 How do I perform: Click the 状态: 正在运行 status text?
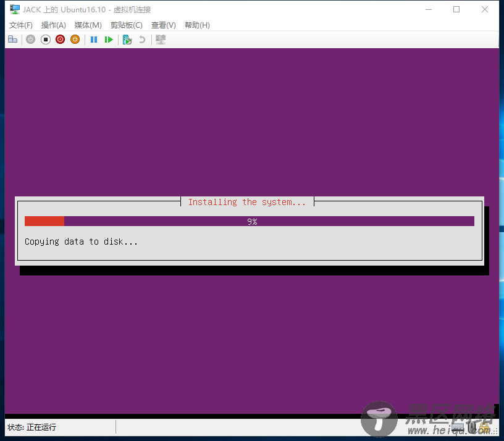tap(32, 427)
